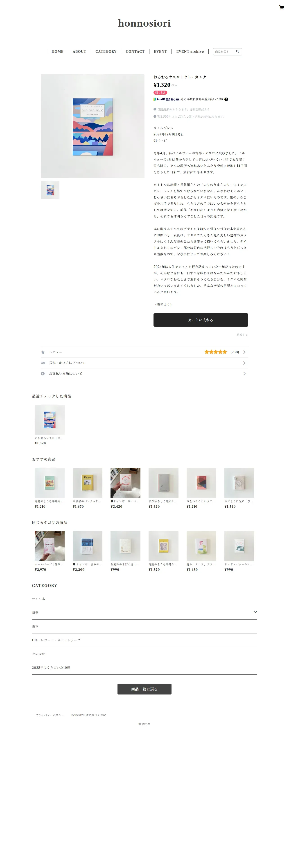This screenshot has width=289, height=868.
Task: Open the shopping cart icon
Action: [281, 7]
